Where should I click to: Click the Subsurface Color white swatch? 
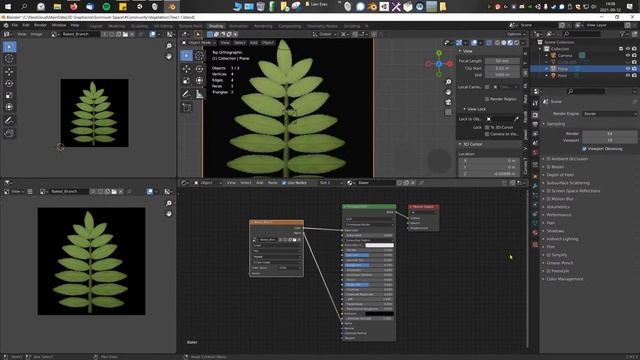coord(379,245)
